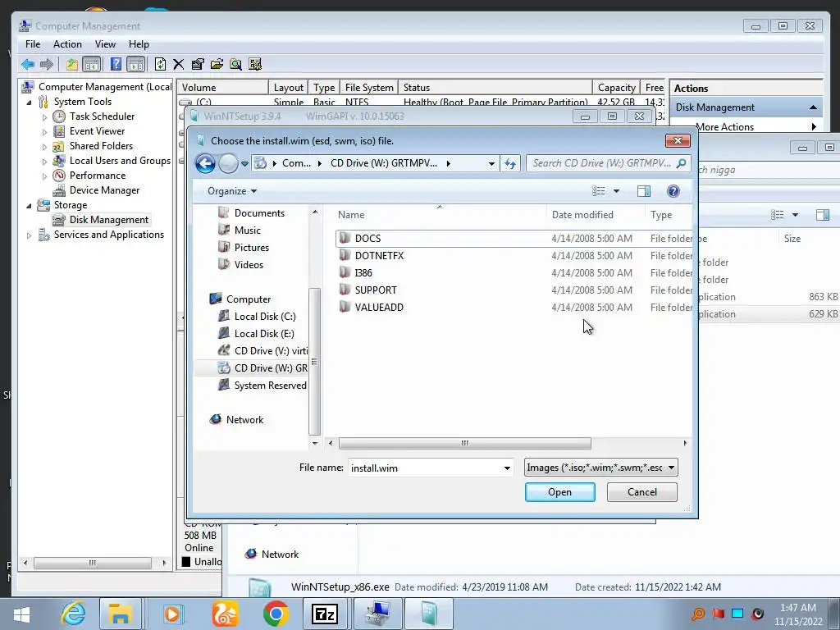Click the file dialog refresh address button
840x630 pixels.
(510, 163)
